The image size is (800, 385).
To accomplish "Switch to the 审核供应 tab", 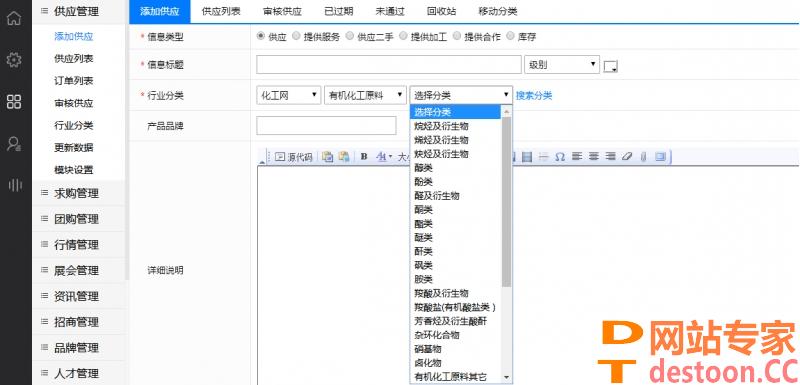I will pyautogui.click(x=282, y=11).
